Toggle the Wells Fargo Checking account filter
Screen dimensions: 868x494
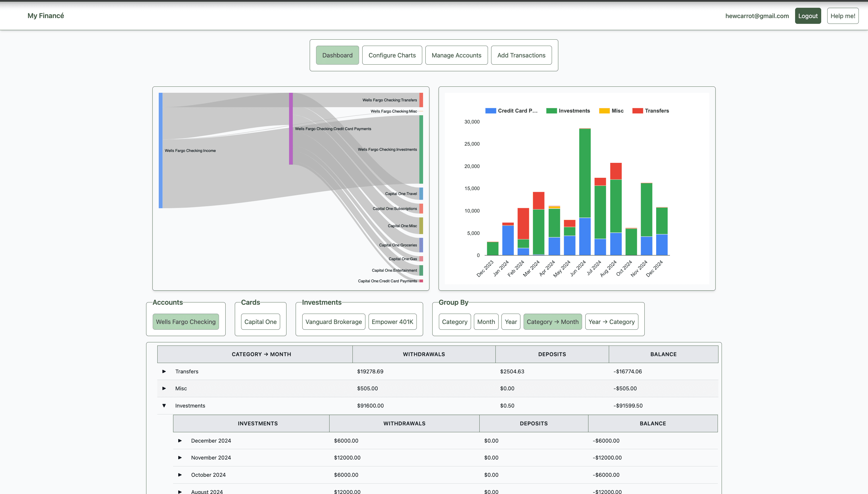click(x=186, y=322)
